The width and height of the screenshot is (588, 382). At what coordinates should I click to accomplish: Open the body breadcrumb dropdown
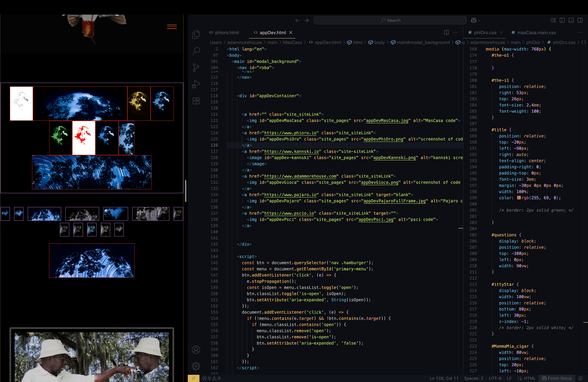tap(379, 42)
